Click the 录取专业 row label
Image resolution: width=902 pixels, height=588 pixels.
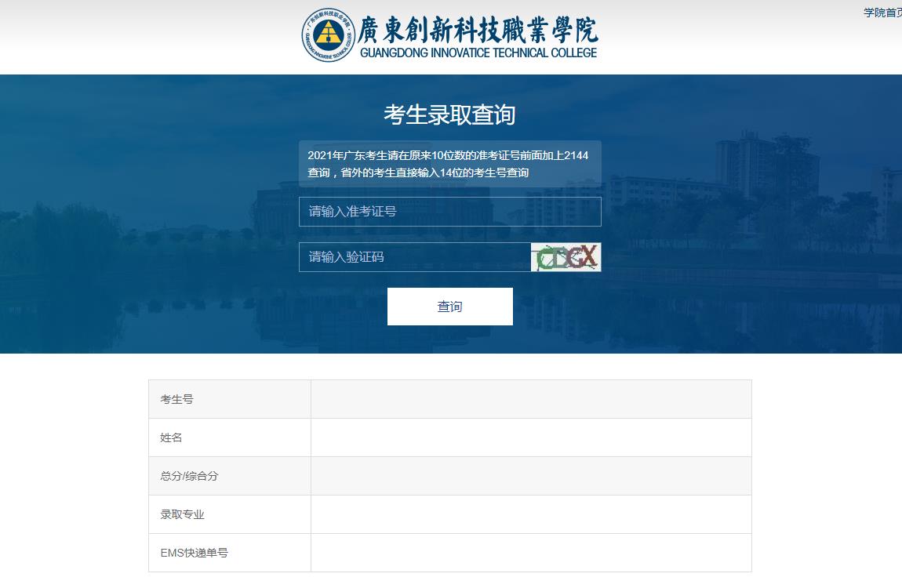click(183, 514)
